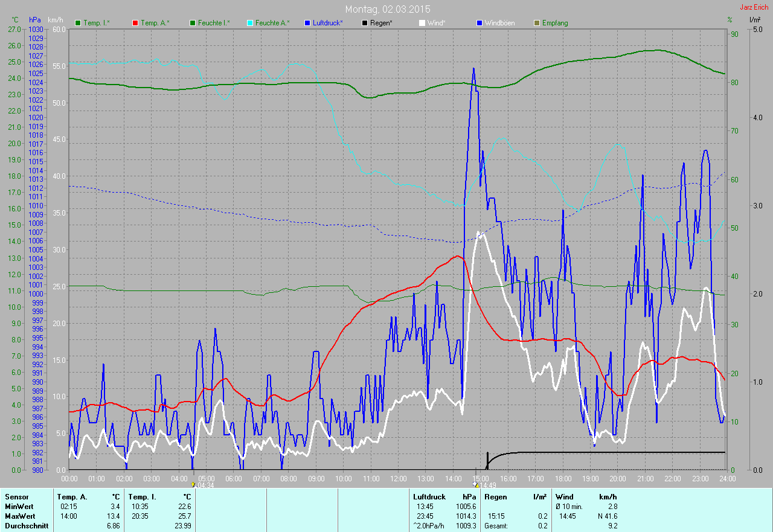The image size is (773, 532).
Task: Click the Jarz Erich label
Action: [x=754, y=7]
